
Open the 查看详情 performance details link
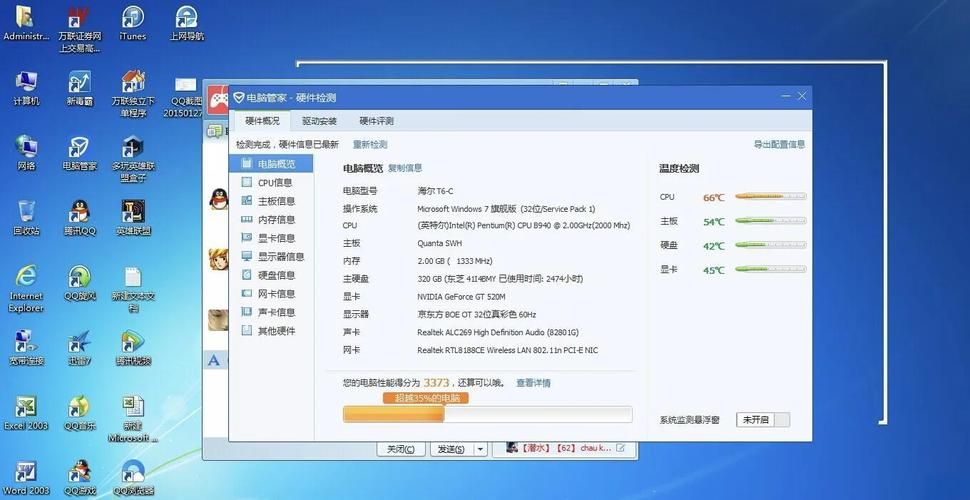point(533,383)
